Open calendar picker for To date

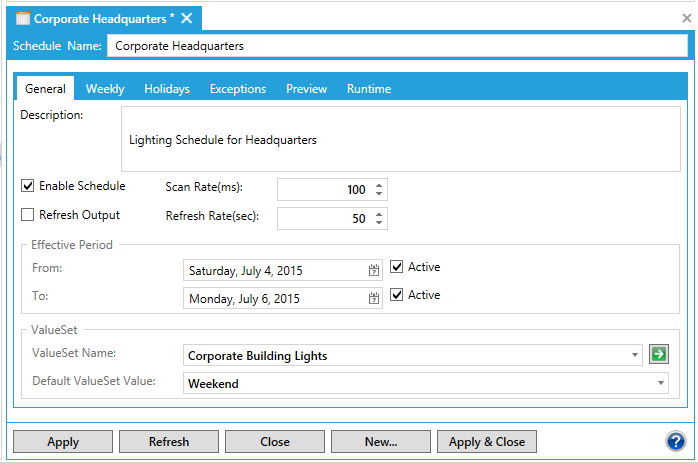pos(374,298)
